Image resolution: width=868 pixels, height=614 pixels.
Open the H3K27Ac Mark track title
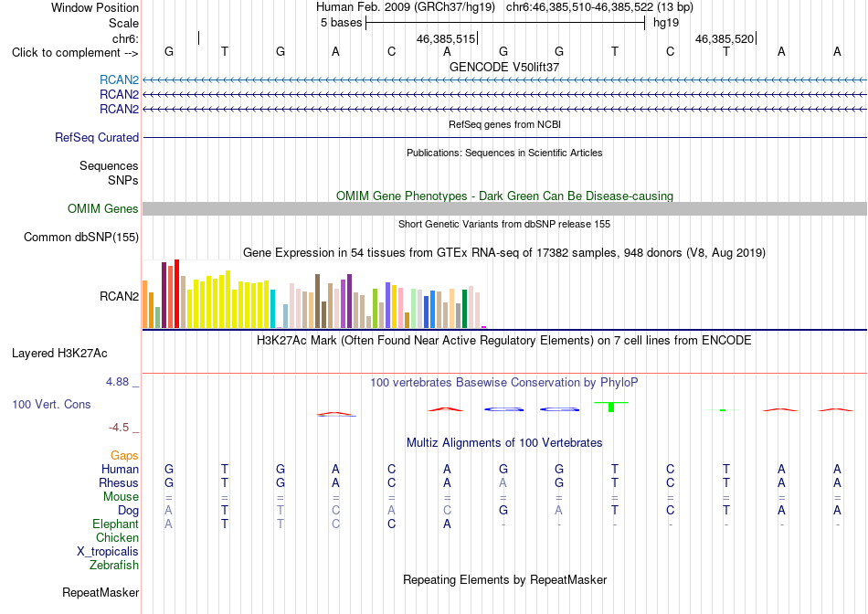click(x=504, y=341)
